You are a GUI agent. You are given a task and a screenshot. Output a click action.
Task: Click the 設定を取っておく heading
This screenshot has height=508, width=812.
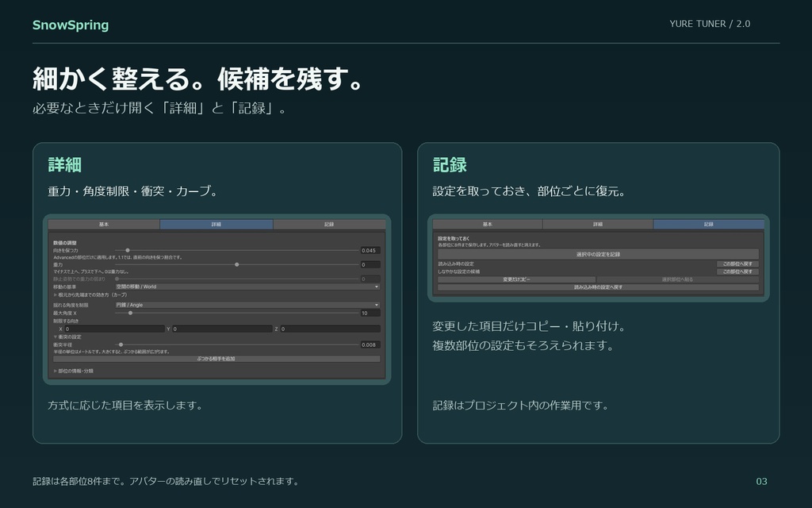point(454,238)
